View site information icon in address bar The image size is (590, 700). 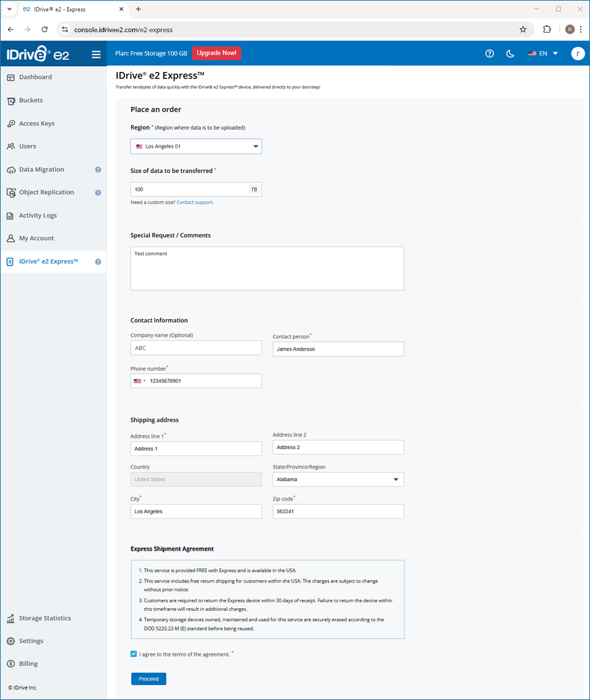(x=65, y=29)
